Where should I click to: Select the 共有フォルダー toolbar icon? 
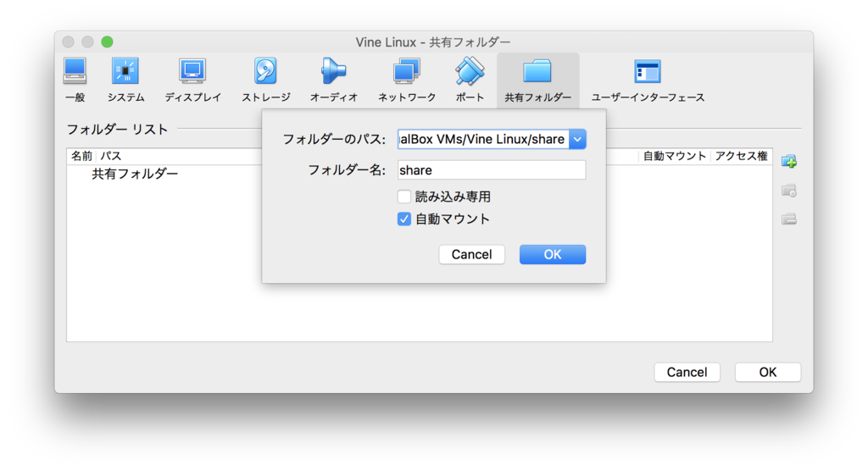[537, 79]
